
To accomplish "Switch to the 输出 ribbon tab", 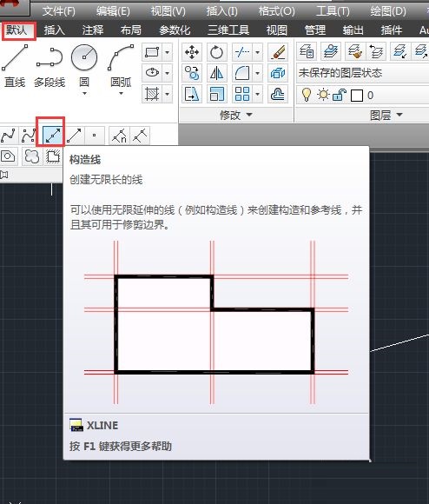I will pyautogui.click(x=353, y=30).
